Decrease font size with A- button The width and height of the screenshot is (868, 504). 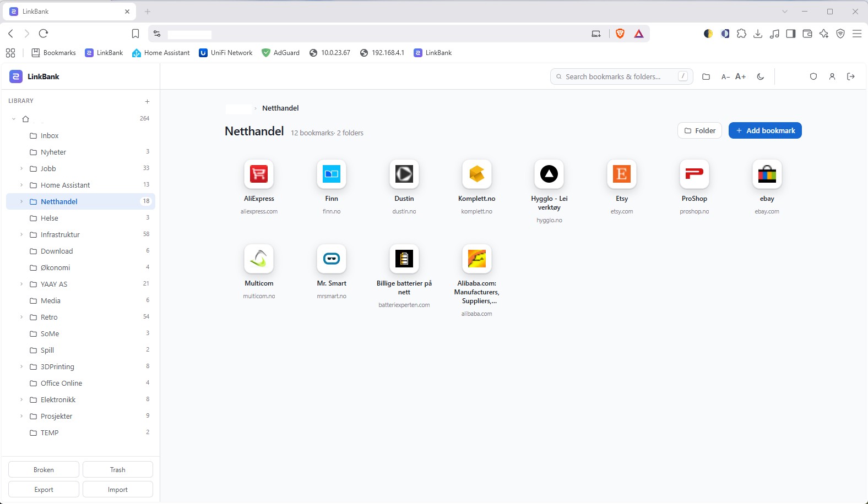click(x=725, y=76)
